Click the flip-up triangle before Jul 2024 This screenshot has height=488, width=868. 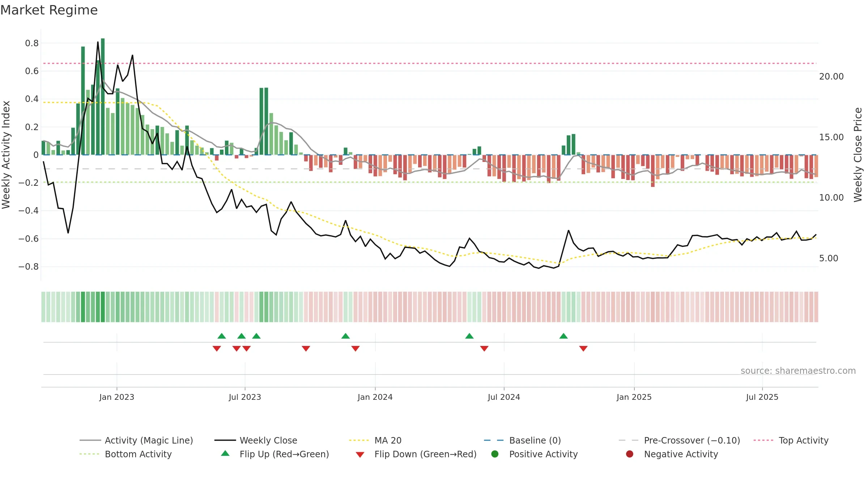pos(469,336)
